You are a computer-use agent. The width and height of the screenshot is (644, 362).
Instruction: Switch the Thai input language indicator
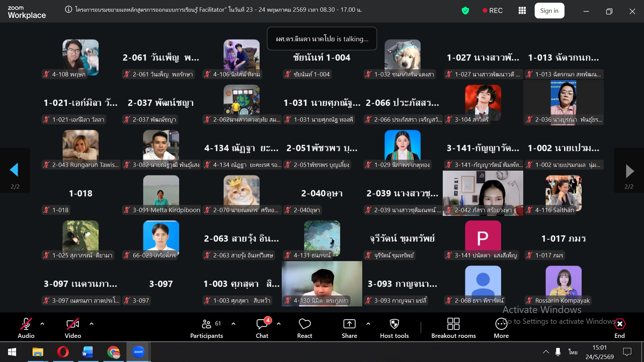point(573,352)
